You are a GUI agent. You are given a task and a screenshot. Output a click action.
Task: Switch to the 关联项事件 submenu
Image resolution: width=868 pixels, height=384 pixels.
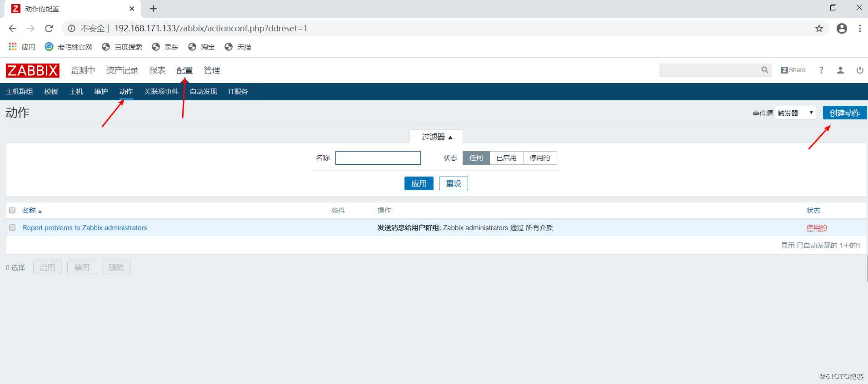pyautogui.click(x=161, y=91)
